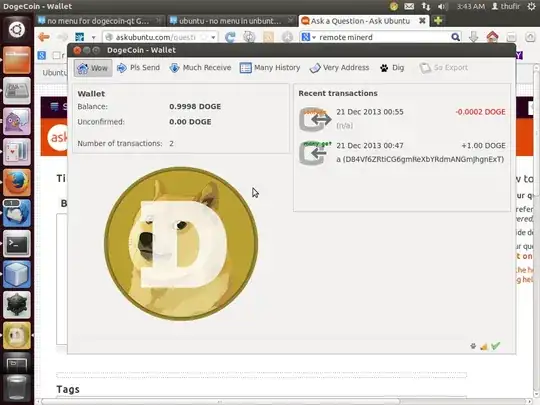540x405 pixels.
Task: Click the clock showing 3:43 AM
Action: pos(470,6)
